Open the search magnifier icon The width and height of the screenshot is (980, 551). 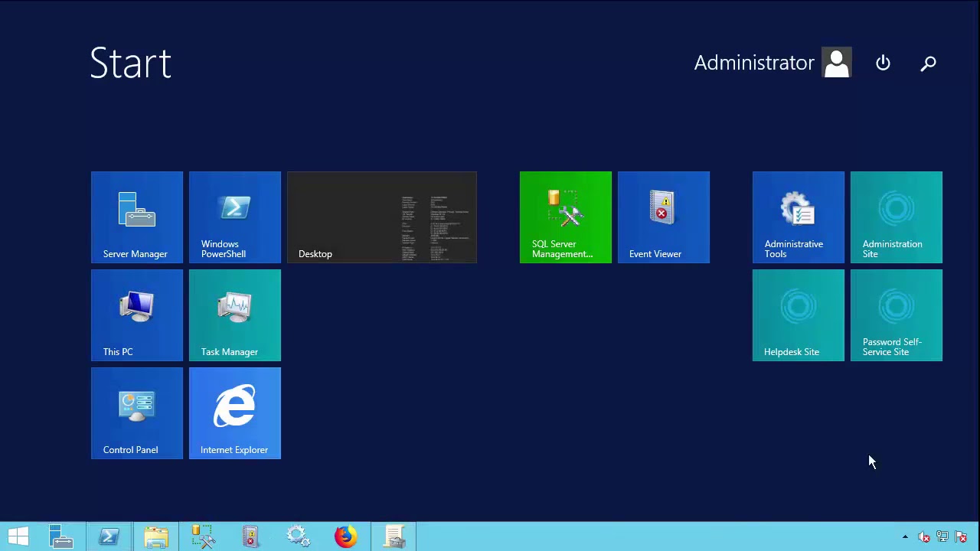coord(928,63)
